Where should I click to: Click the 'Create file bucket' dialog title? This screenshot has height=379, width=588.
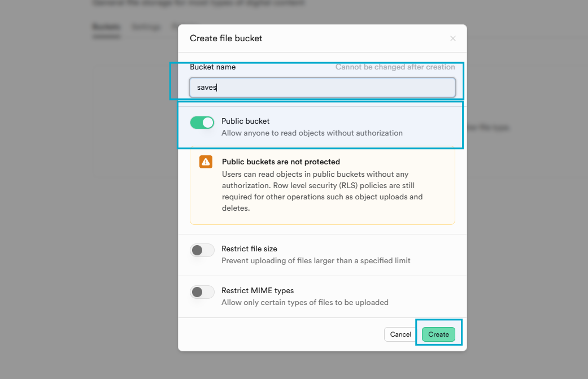tap(225, 38)
